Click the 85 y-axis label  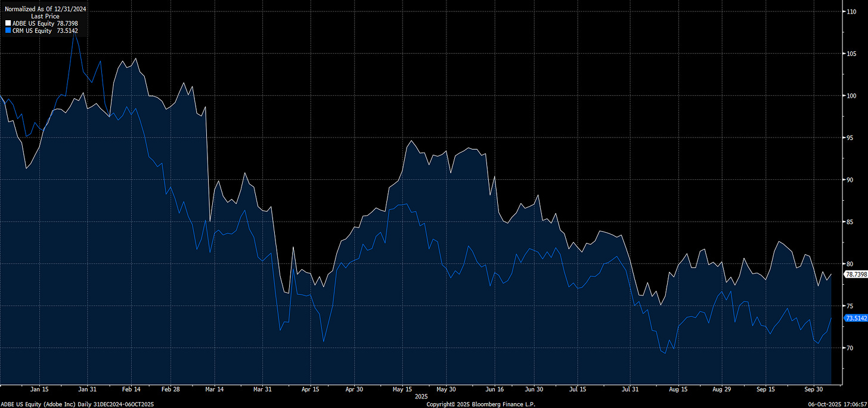coord(850,222)
